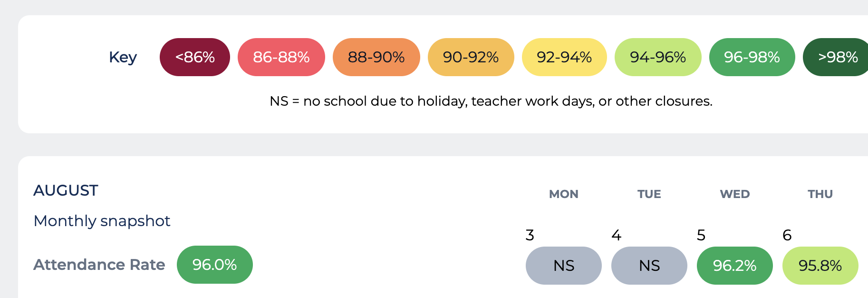Select the light green 94-96% swatch

point(658,57)
